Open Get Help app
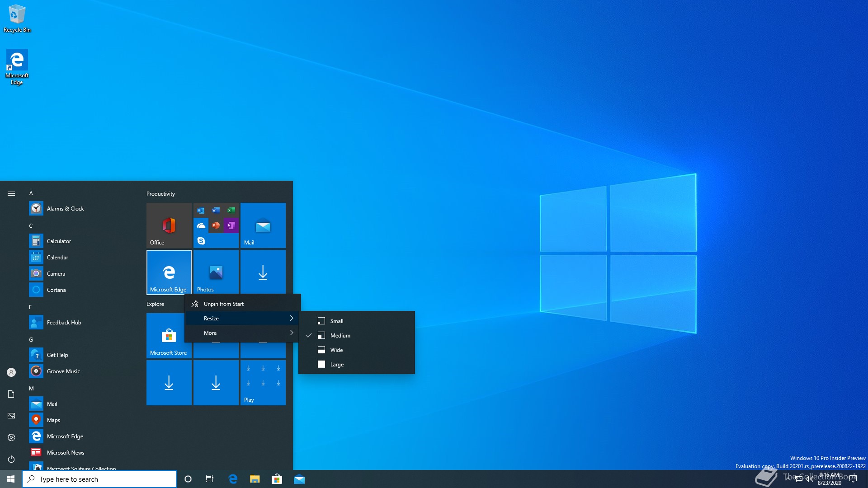The image size is (868, 488). [x=81, y=355]
